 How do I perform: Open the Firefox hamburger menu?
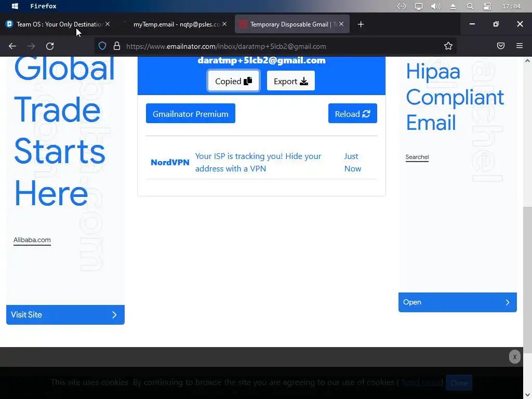pyautogui.click(x=520, y=46)
